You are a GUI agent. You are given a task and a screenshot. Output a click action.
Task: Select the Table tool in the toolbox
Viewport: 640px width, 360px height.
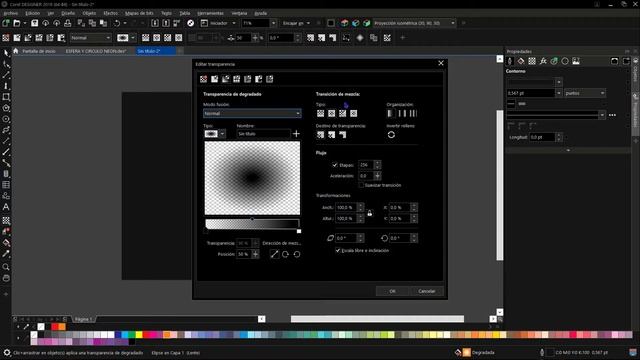(6, 185)
